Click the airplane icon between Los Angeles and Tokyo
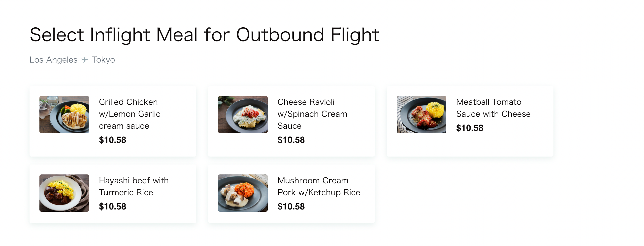Image resolution: width=644 pixels, height=246 pixels. tap(85, 60)
